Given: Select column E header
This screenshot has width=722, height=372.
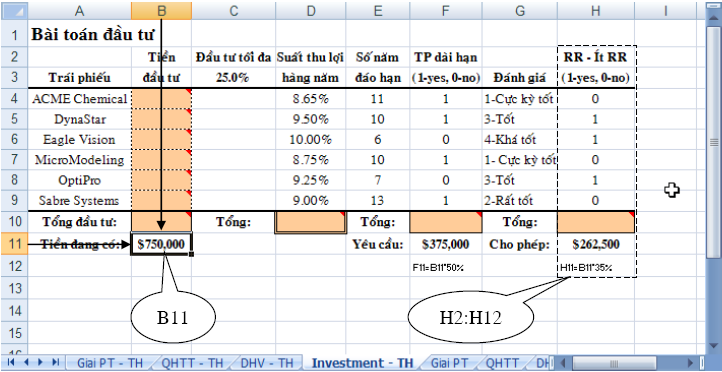Looking at the screenshot, I should (x=378, y=11).
